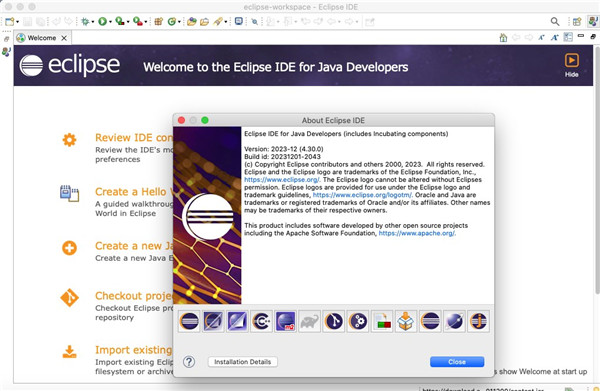
Task: Click the Open Task folder icon
Action: pos(204,22)
